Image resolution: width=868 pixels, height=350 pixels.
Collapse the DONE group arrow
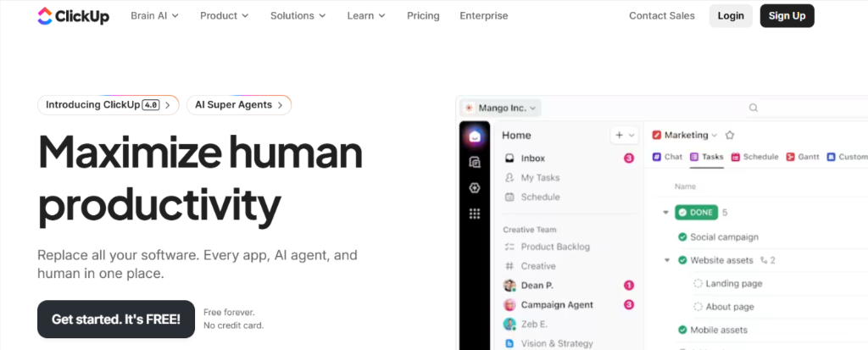pyautogui.click(x=666, y=213)
